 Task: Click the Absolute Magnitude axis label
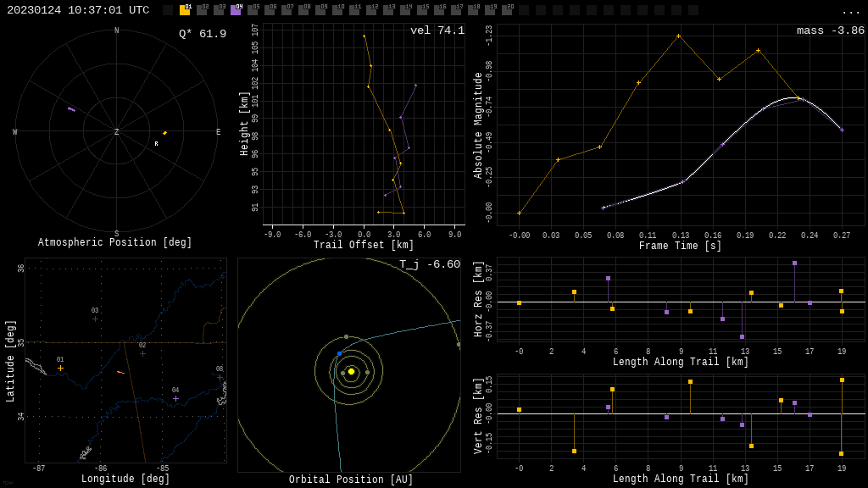(478, 125)
